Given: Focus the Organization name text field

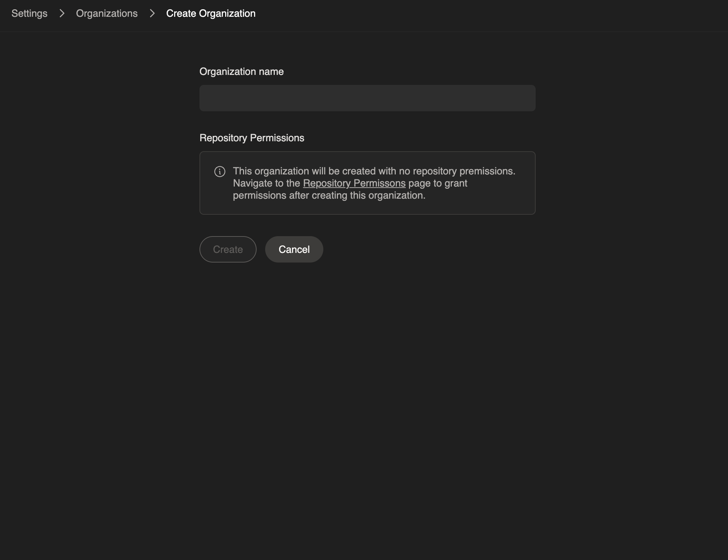Looking at the screenshot, I should [367, 98].
